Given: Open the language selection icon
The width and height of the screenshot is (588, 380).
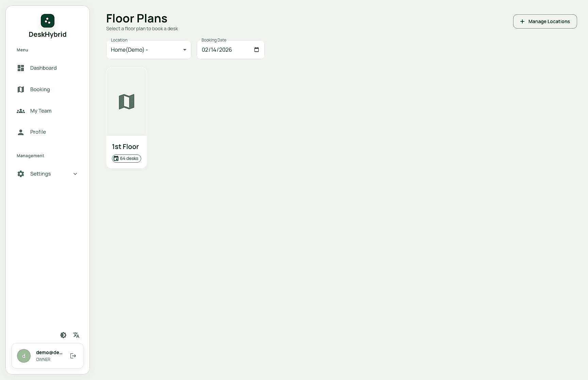Looking at the screenshot, I should [76, 335].
